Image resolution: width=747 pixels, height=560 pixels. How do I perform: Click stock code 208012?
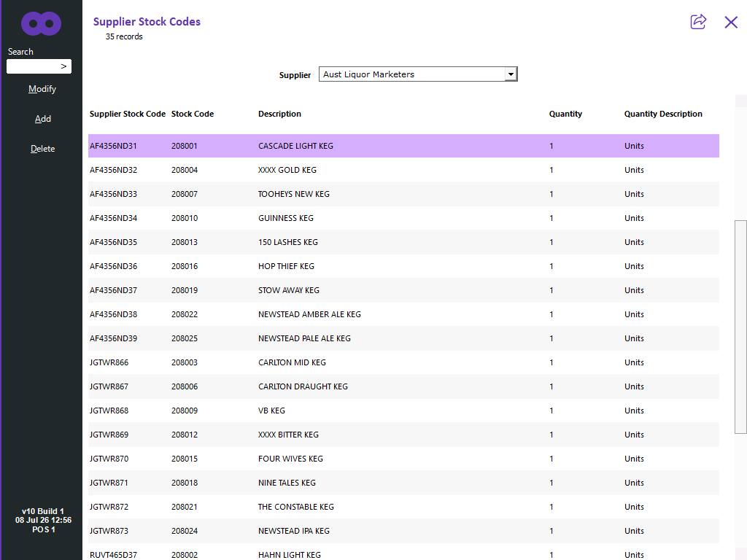pos(185,435)
